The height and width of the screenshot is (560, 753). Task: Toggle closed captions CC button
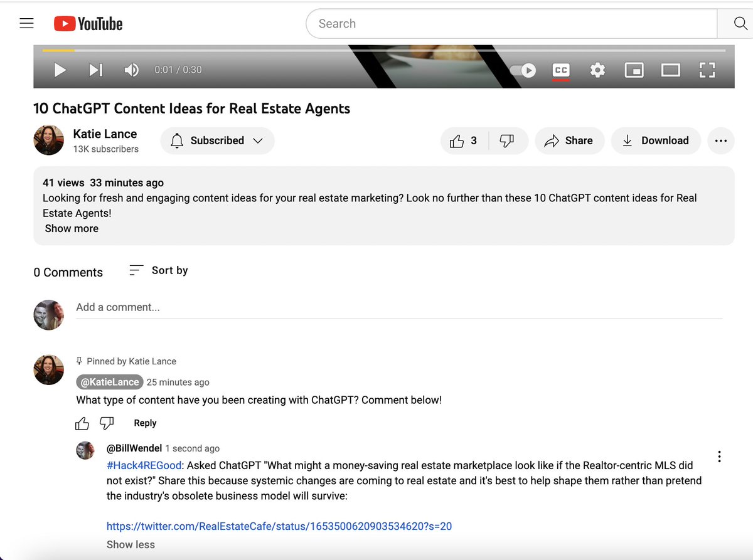561,70
